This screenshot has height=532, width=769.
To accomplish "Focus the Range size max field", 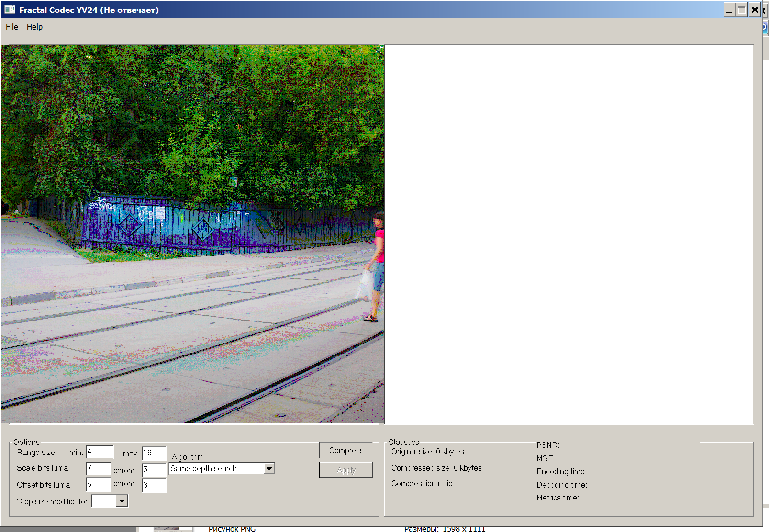I will pyautogui.click(x=154, y=453).
